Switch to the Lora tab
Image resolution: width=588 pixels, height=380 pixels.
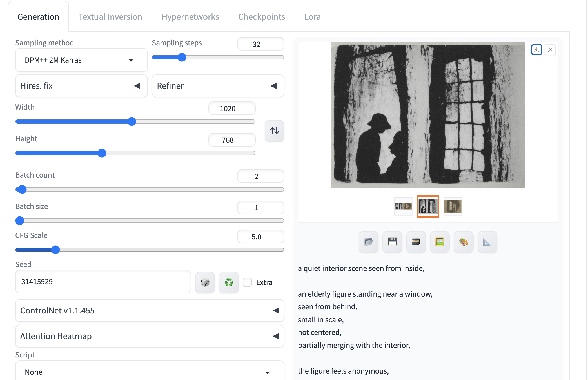point(312,17)
